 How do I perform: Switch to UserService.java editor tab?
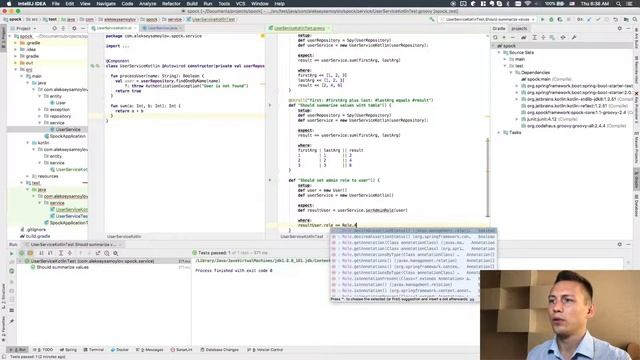pyautogui.click(x=162, y=28)
